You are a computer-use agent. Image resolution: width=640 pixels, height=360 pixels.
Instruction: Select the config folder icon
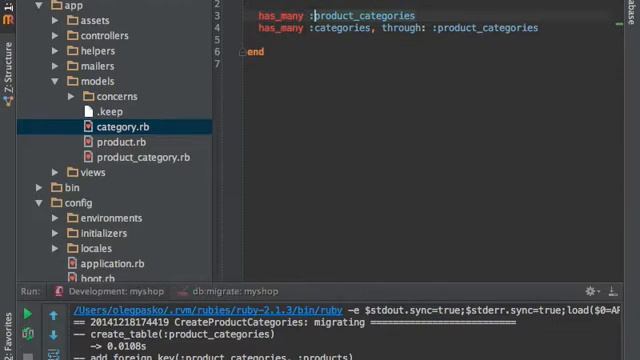(x=57, y=202)
